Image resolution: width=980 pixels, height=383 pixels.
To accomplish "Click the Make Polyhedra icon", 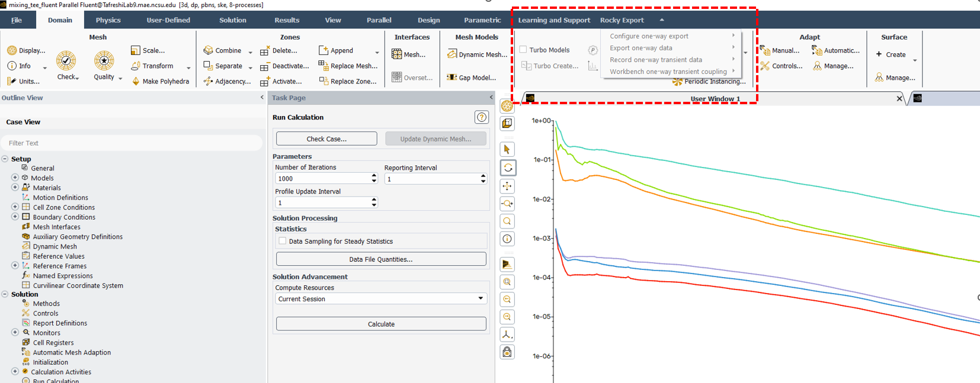I will (x=136, y=81).
